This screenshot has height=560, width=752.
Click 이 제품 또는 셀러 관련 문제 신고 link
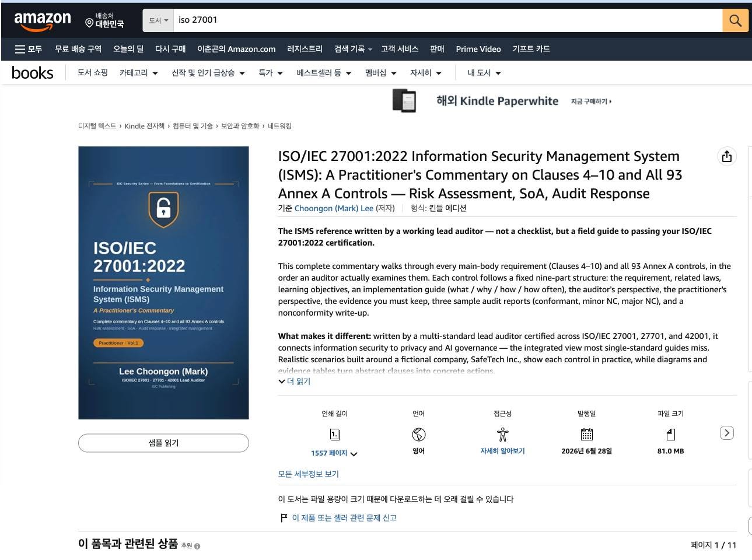pyautogui.click(x=344, y=518)
